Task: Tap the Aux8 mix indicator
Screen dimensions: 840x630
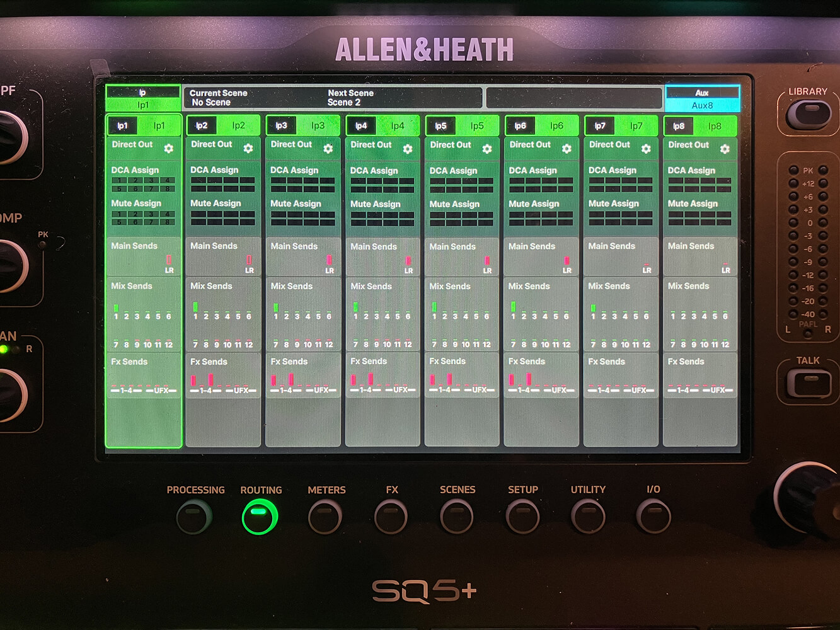Action: 702,99
